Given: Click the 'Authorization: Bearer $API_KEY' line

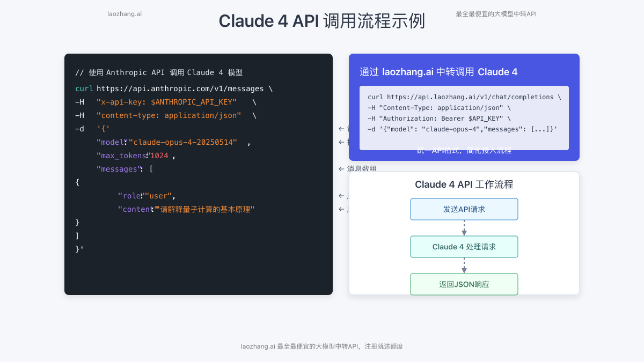Looking at the screenshot, I should tap(439, 119).
